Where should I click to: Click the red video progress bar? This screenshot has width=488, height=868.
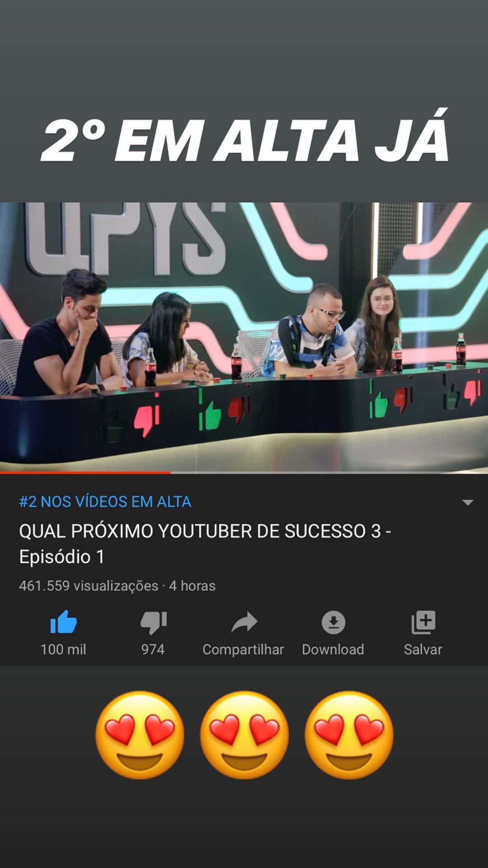pos(85,472)
